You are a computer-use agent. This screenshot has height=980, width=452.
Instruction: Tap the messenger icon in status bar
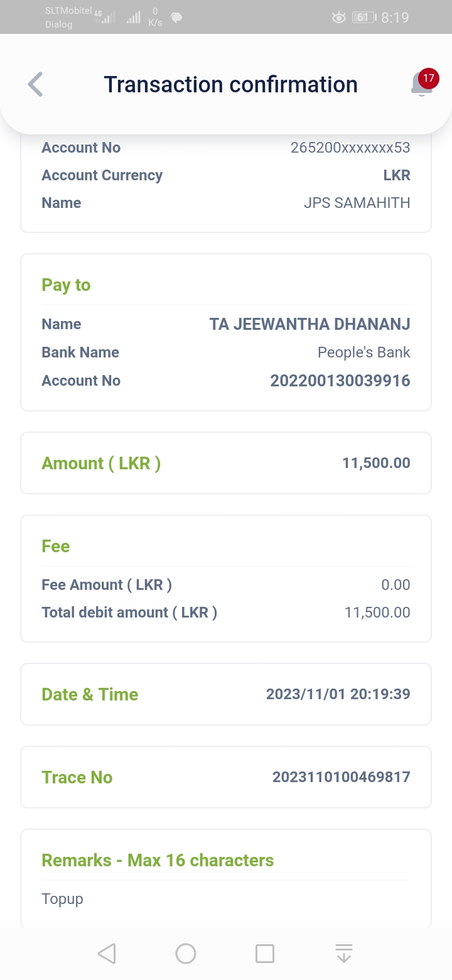[x=176, y=18]
